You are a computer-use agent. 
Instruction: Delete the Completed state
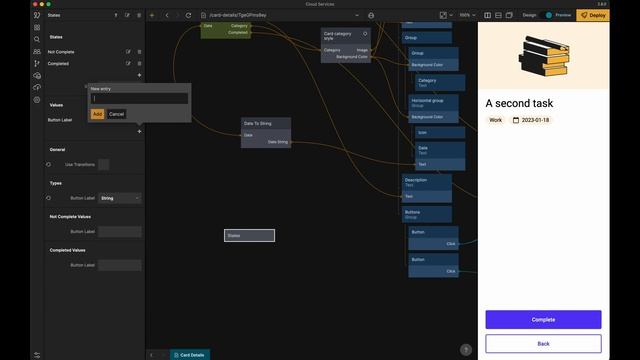[139, 64]
